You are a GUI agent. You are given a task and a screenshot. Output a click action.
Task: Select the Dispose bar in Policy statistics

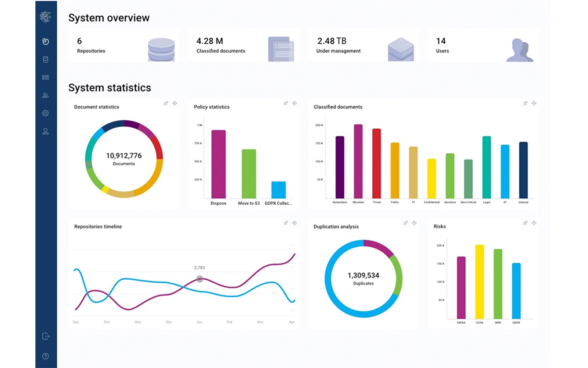pos(219,164)
